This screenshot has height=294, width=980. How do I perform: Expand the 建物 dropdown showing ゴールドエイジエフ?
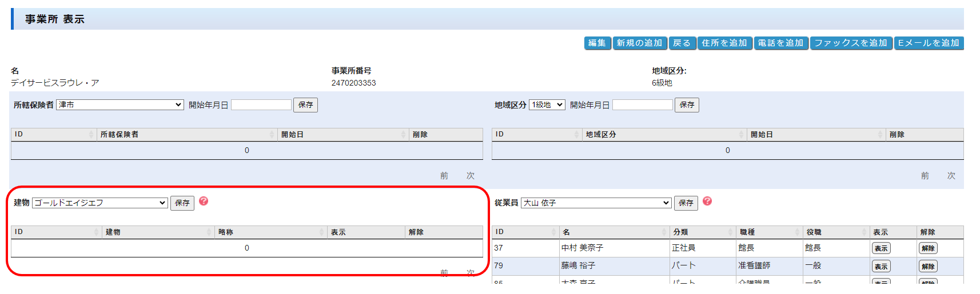click(100, 203)
